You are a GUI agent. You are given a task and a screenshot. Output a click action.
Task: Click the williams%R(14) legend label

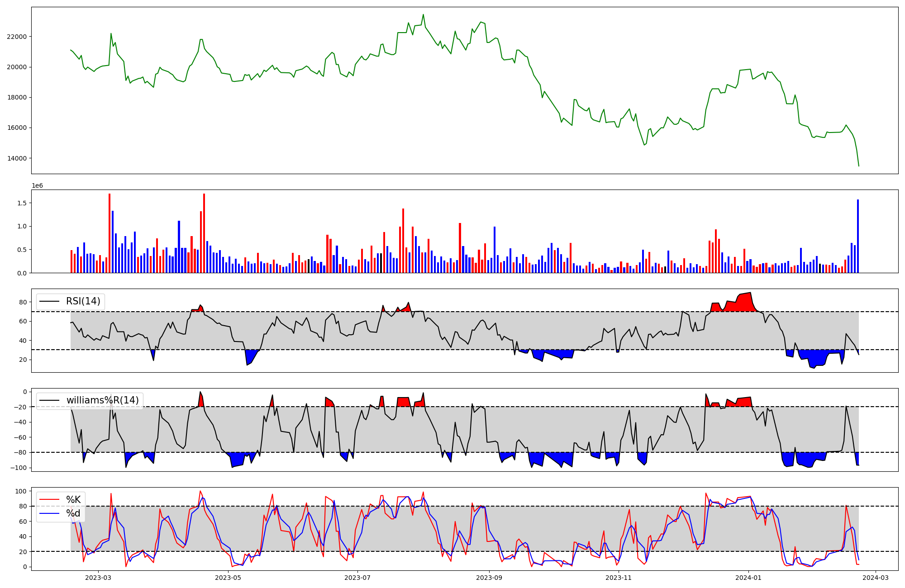[x=102, y=400]
